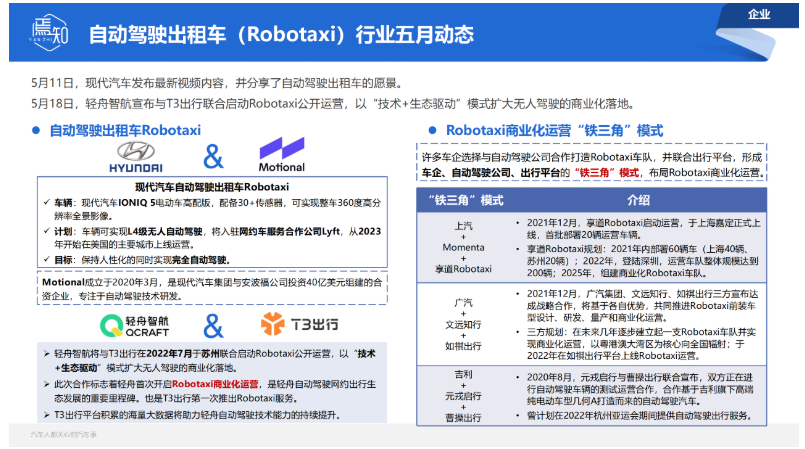Click the 上汽 + Momenta + 享道Robotaxi cell
The height and width of the screenshot is (449, 805).
(x=463, y=247)
